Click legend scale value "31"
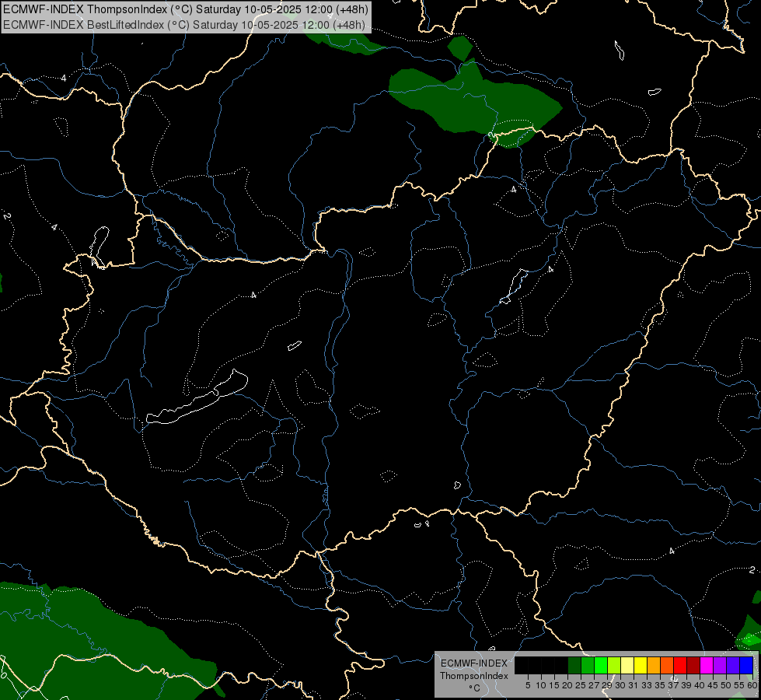 coord(634,685)
